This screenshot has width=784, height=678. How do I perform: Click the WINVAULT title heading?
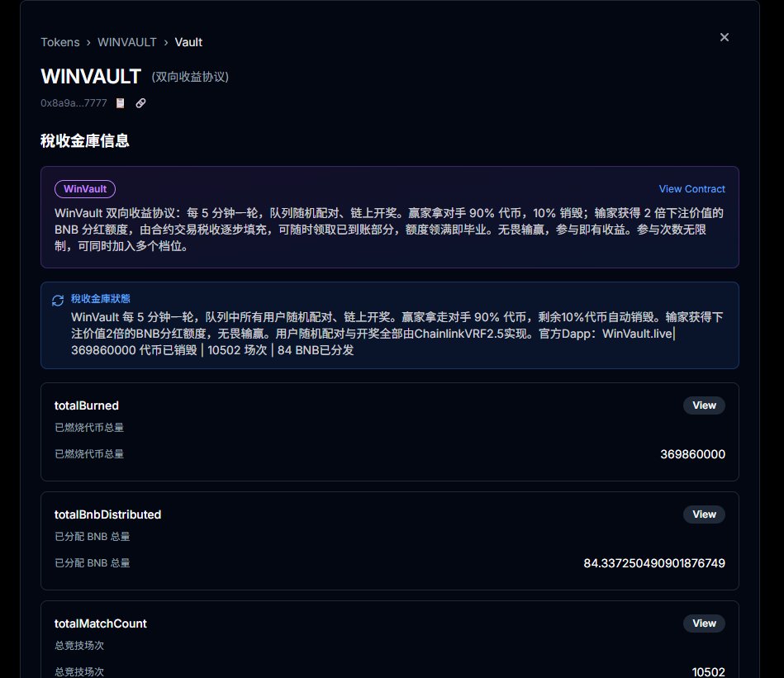tap(91, 77)
